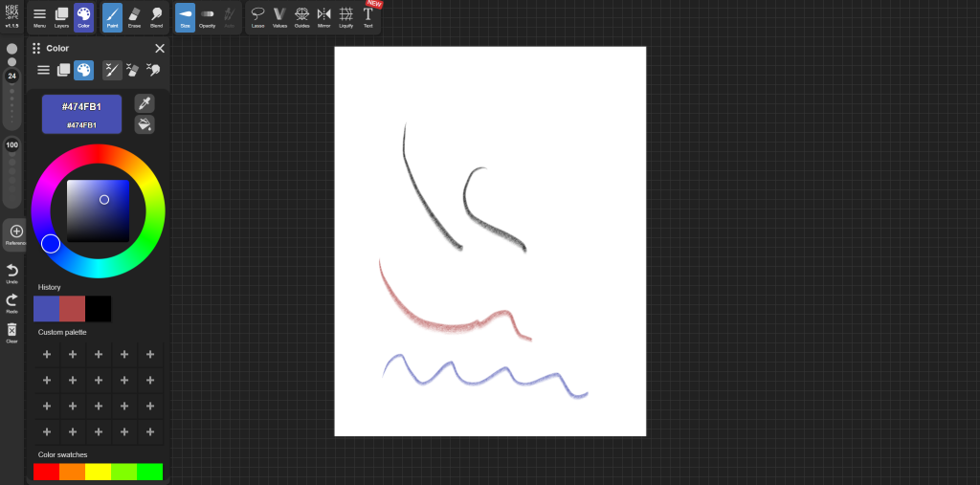Screen dimensions: 980x485
Task: Switch to Layers tab inside Color panel
Action: tap(63, 70)
